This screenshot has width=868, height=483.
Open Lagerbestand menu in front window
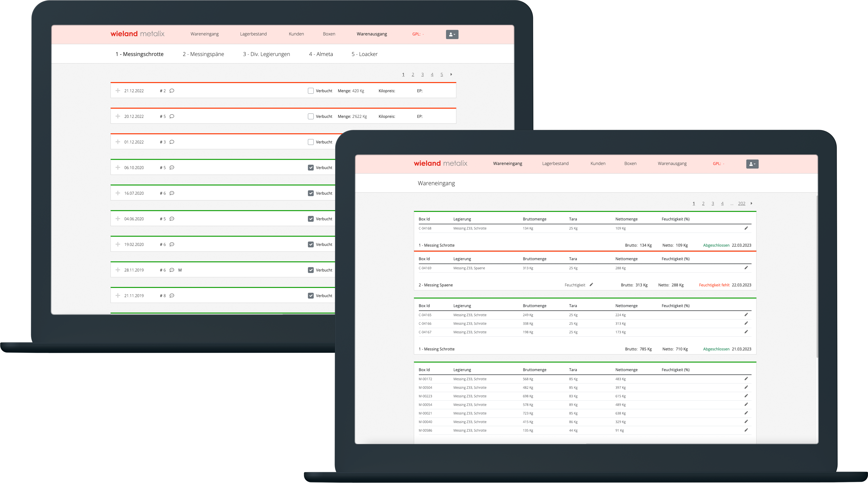click(x=555, y=163)
